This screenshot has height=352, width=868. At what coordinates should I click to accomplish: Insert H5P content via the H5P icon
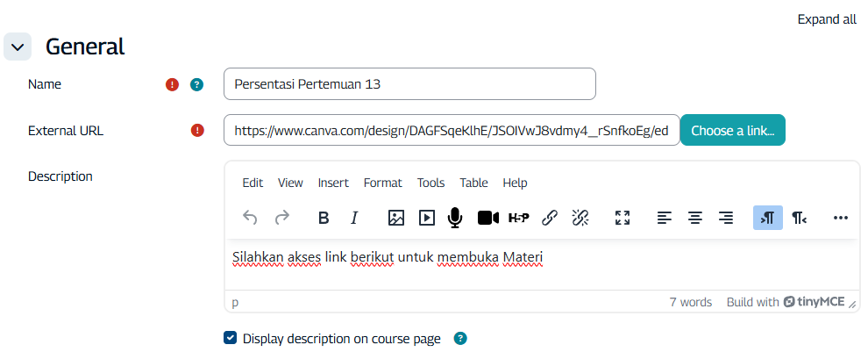click(x=519, y=218)
